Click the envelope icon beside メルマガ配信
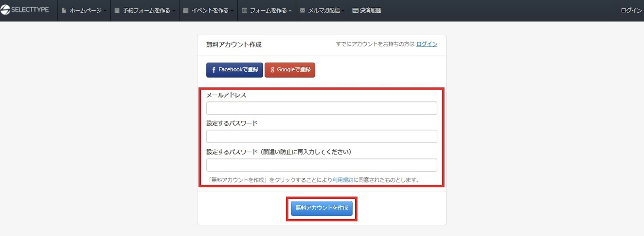This screenshot has height=236, width=644. [x=303, y=10]
